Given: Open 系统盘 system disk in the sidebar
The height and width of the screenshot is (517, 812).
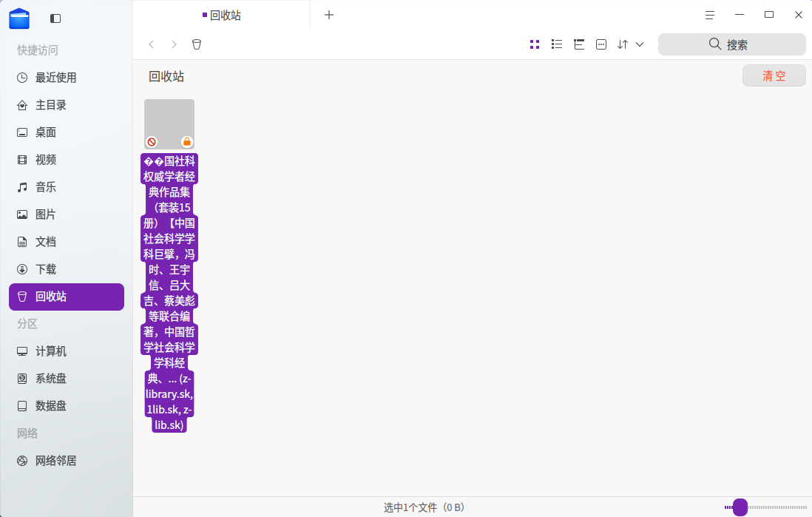Looking at the screenshot, I should pyautogui.click(x=67, y=379).
